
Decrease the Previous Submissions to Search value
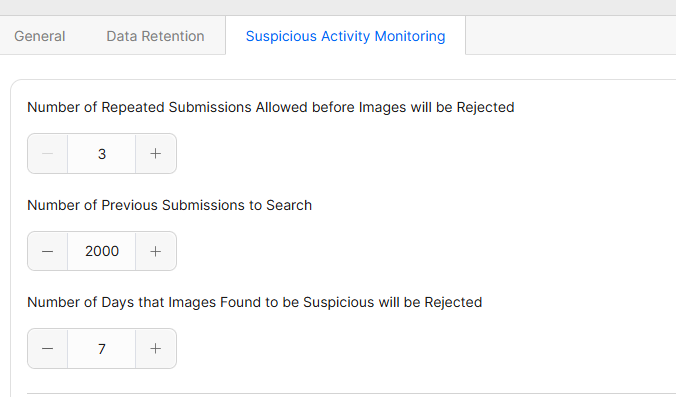point(47,251)
